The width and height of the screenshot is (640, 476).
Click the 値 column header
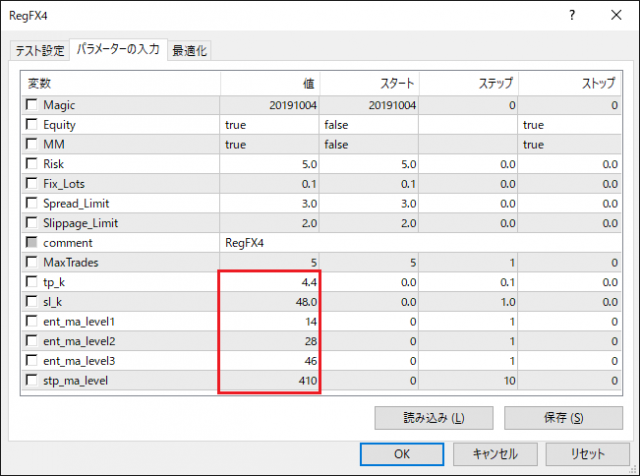point(270,84)
